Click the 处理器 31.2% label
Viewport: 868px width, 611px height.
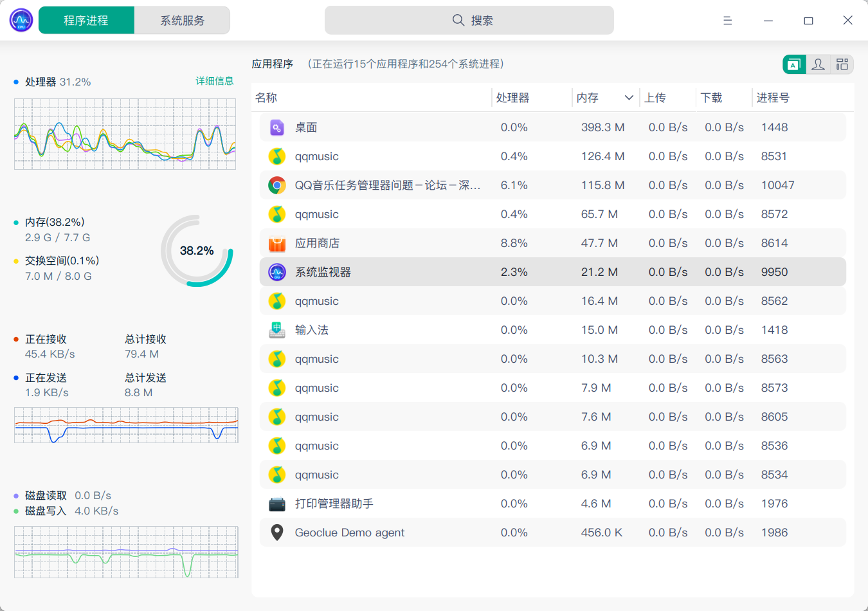(x=58, y=82)
